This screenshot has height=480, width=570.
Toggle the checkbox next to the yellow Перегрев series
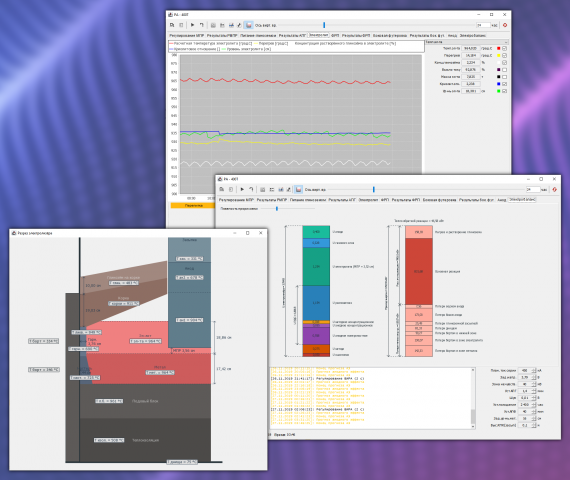coord(504,55)
